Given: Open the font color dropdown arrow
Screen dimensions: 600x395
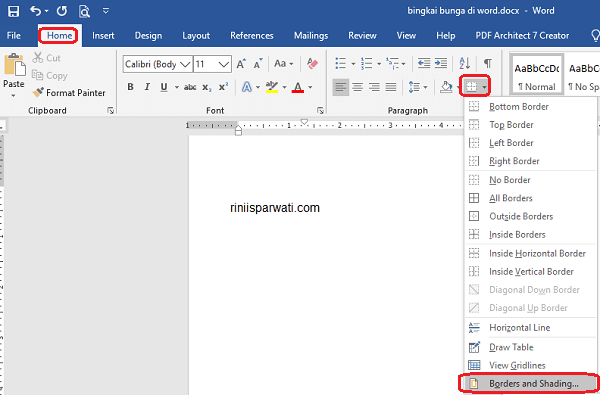Looking at the screenshot, I should [x=310, y=88].
